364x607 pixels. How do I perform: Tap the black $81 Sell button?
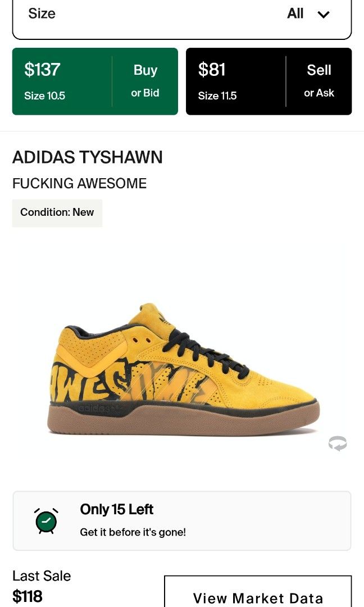269,81
